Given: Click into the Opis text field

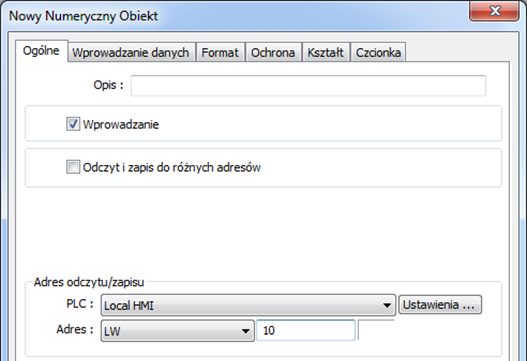Looking at the screenshot, I should 308,85.
